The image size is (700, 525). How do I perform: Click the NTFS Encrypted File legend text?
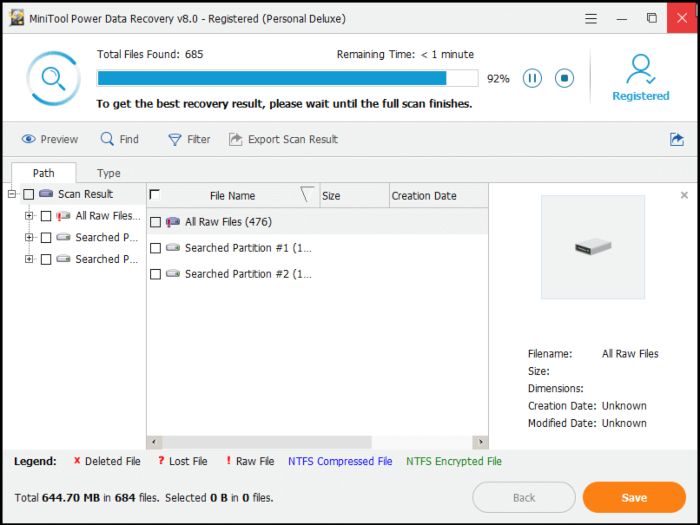pos(454,461)
